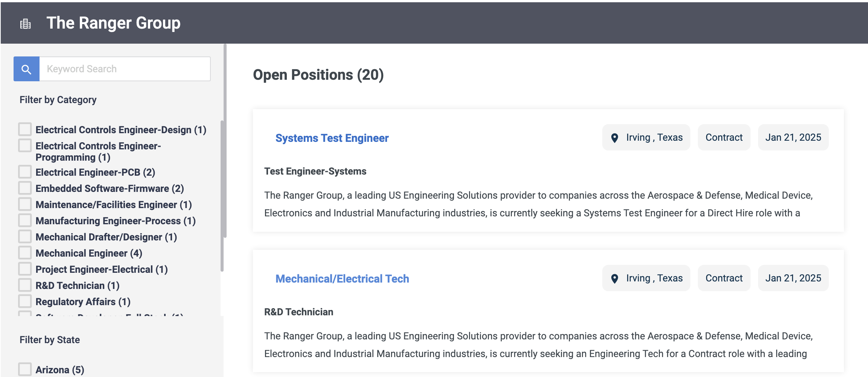Click the building logo icon in header
Image resolution: width=868 pixels, height=377 pixels.
[x=25, y=24]
